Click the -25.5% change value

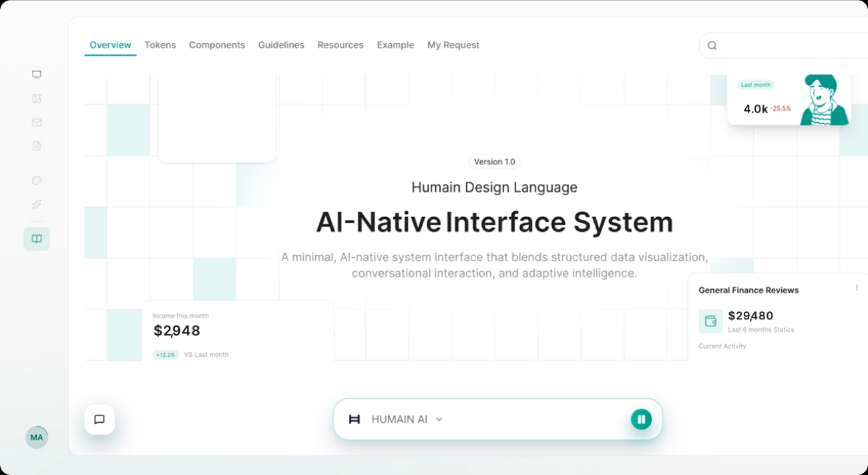pyautogui.click(x=781, y=108)
